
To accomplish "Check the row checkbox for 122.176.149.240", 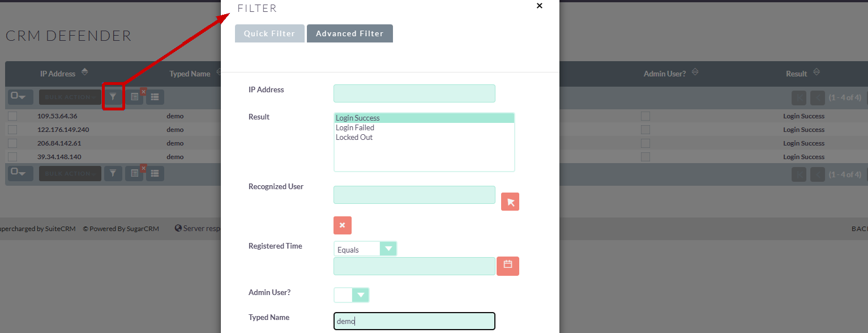I will click(12, 130).
